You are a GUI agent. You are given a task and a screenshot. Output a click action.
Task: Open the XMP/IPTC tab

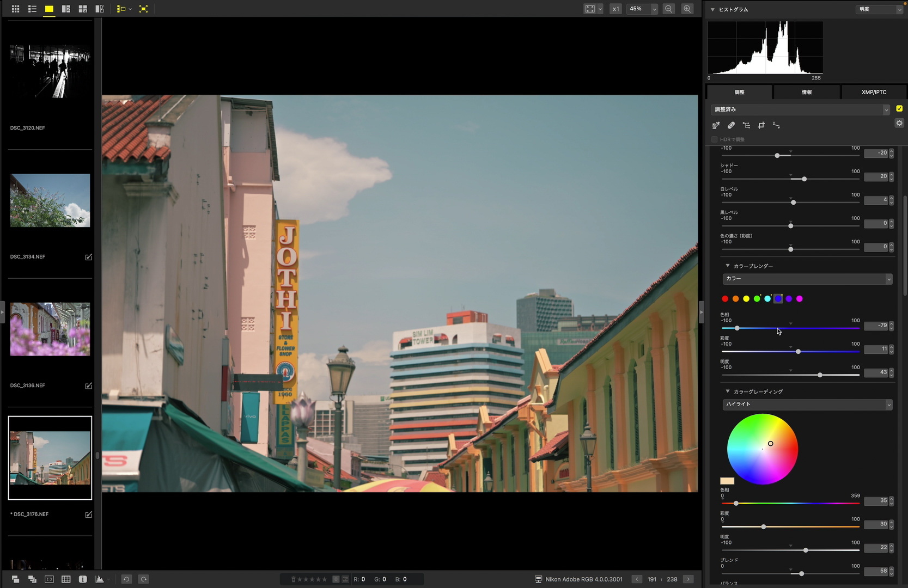(874, 92)
